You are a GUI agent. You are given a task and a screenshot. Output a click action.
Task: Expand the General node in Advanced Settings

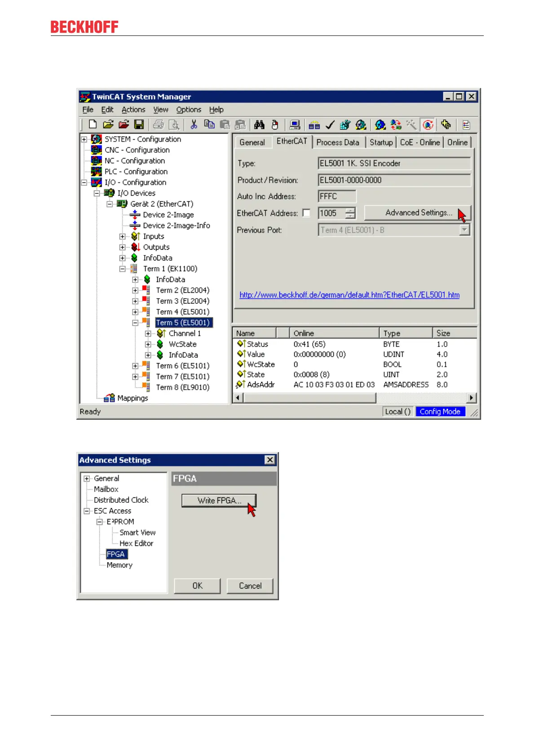pyautogui.click(x=87, y=479)
